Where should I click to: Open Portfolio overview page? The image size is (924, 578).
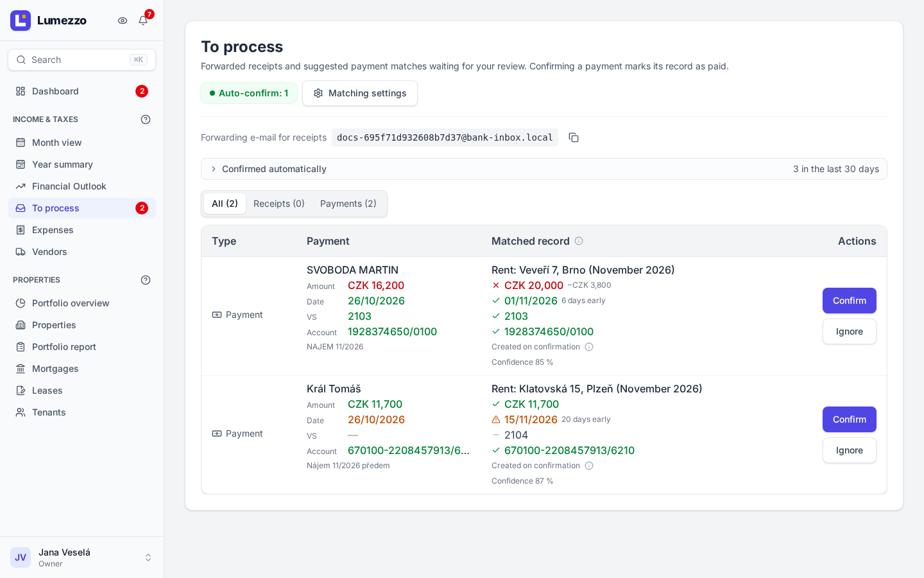tap(81, 303)
